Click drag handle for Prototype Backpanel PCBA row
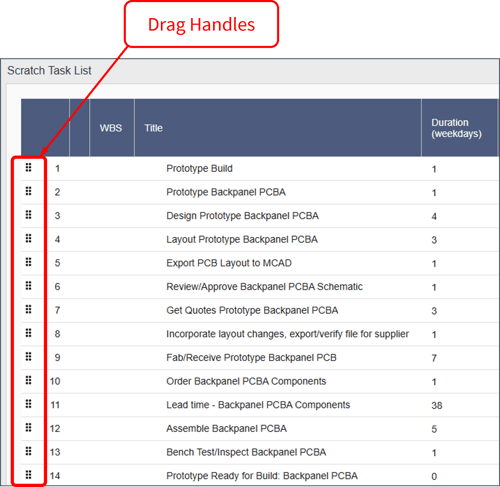This screenshot has width=500, height=487. point(29,191)
